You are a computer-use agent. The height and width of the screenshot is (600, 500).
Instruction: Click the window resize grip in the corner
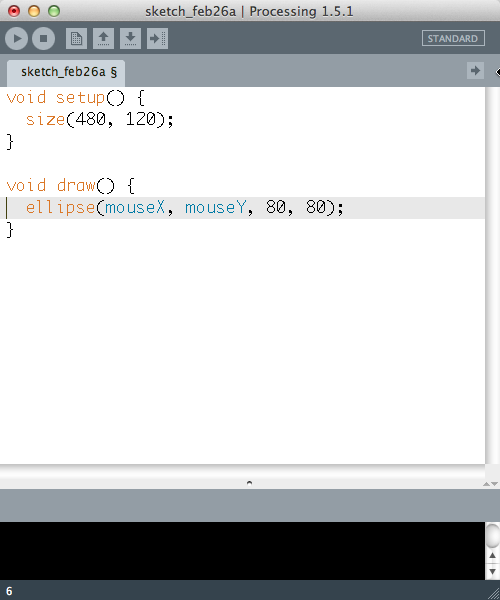(493, 593)
